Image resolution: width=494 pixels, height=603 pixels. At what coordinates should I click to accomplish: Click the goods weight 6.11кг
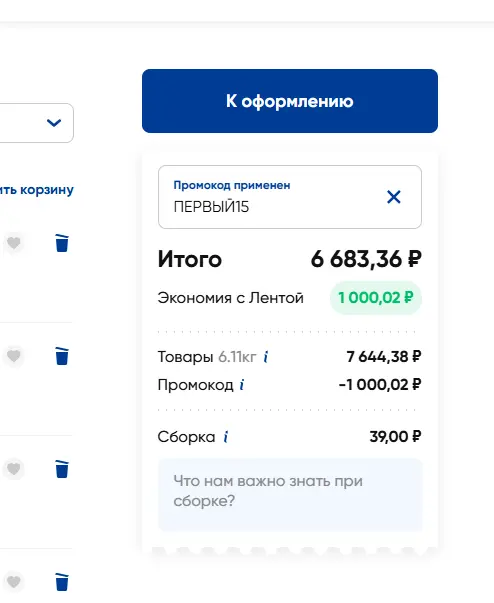coord(237,357)
